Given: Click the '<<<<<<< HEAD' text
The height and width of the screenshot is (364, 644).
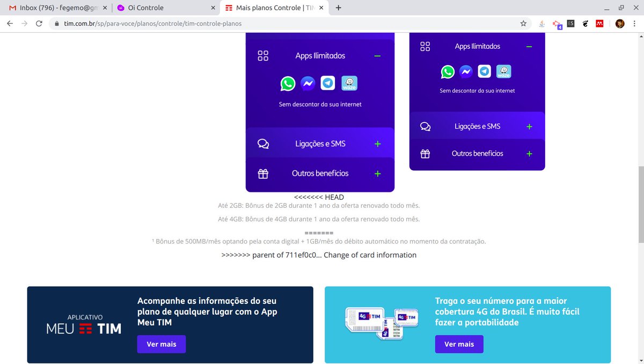Looking at the screenshot, I should point(319,197).
